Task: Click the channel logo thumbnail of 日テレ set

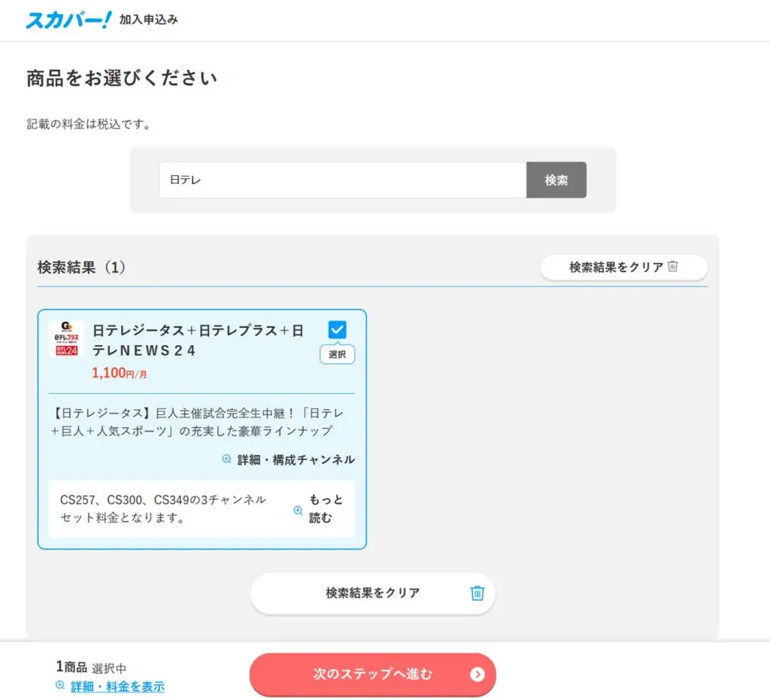Action: (x=66, y=338)
